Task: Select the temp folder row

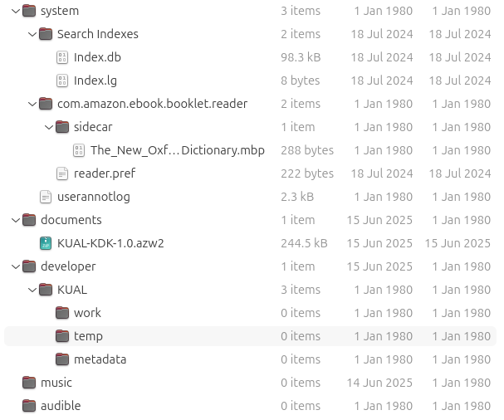Action: coord(249,336)
